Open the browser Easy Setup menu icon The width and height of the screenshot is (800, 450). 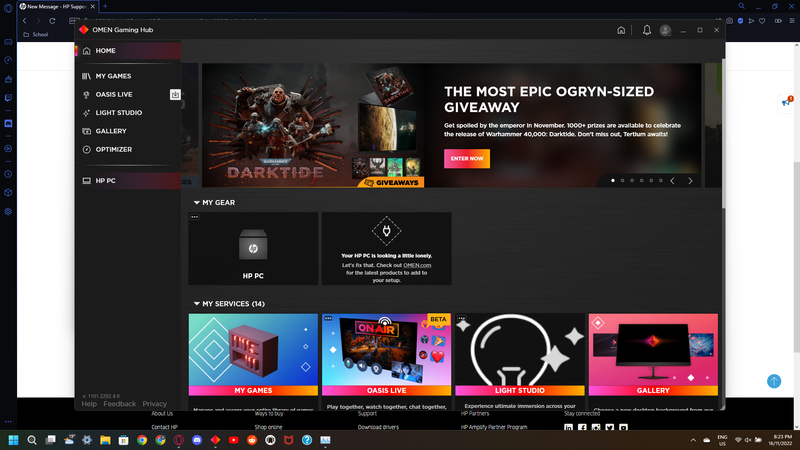(x=792, y=21)
